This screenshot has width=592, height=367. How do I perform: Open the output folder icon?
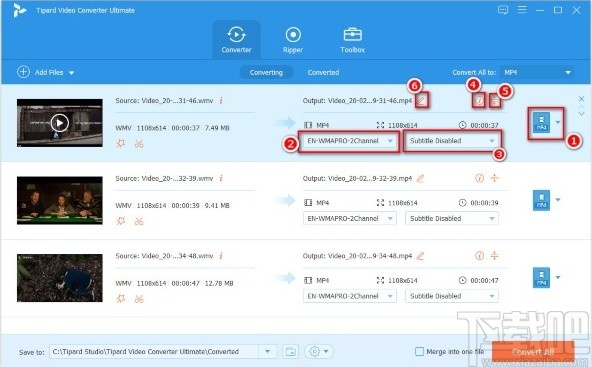tap(290, 352)
